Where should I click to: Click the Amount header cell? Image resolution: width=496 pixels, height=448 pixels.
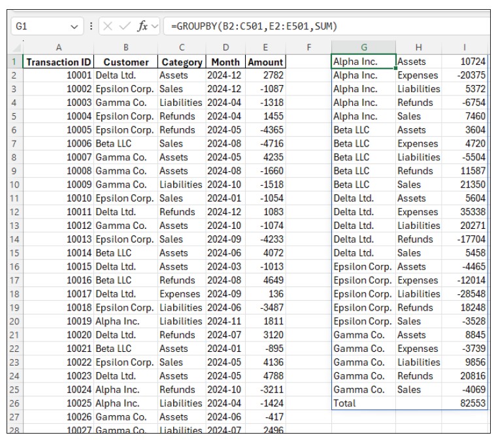[x=265, y=61]
